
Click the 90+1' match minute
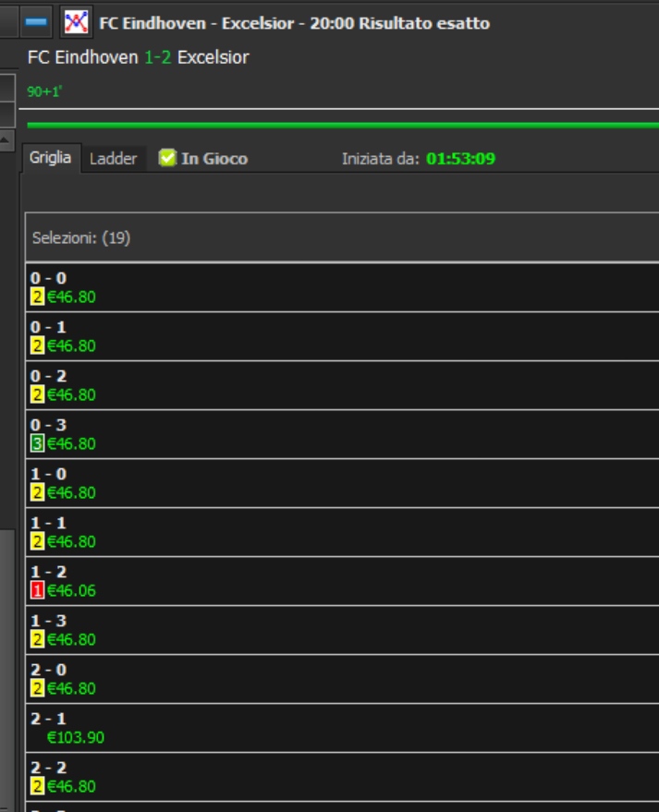pyautogui.click(x=44, y=91)
